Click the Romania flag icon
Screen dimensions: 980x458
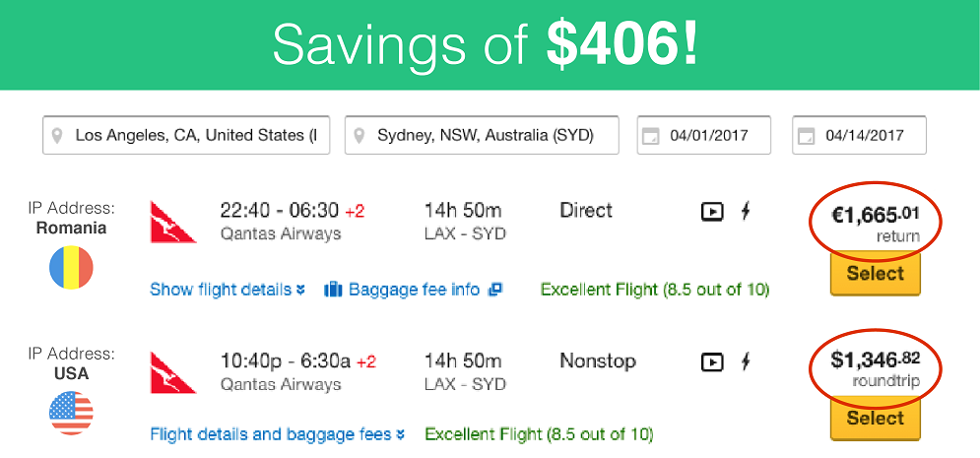[x=71, y=267]
